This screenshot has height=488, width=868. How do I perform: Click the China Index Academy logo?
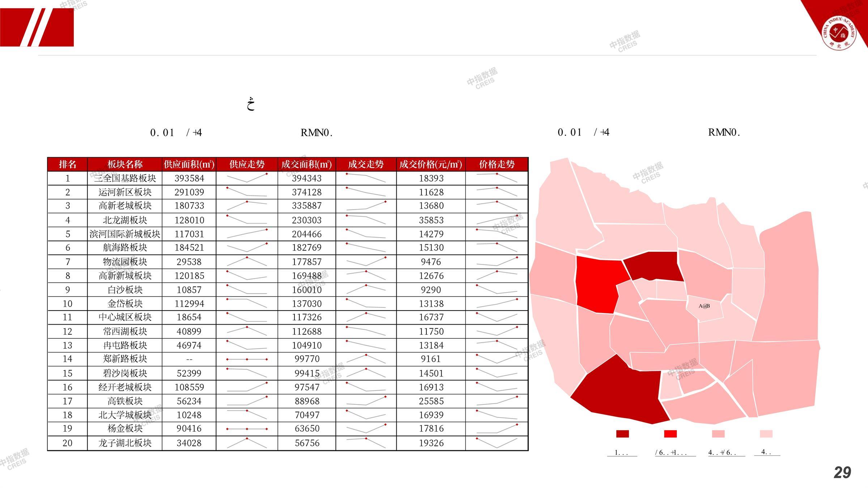(x=839, y=33)
